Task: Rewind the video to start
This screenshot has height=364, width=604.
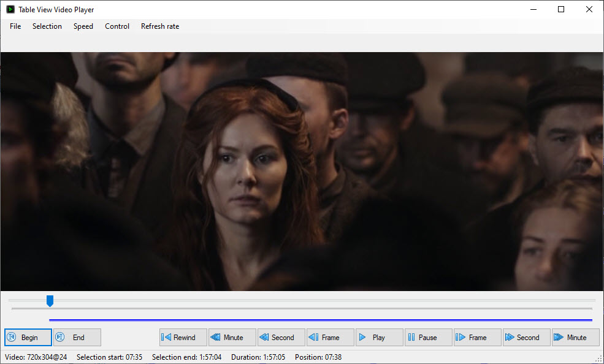Action: [x=183, y=338]
